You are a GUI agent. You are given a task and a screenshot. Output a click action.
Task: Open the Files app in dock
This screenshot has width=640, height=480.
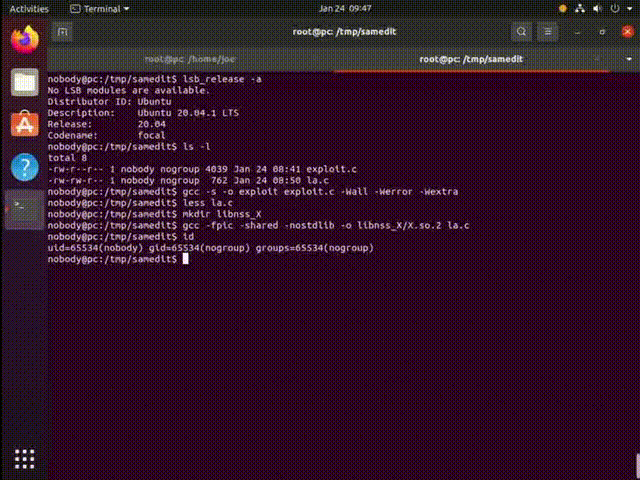(x=24, y=82)
